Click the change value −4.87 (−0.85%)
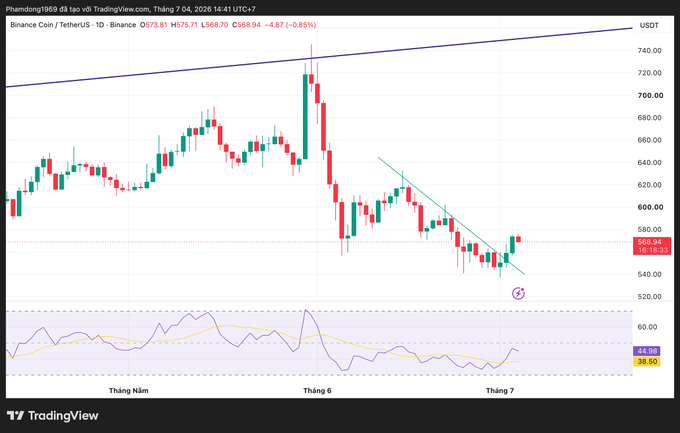This screenshot has height=433, width=680. tap(290, 25)
